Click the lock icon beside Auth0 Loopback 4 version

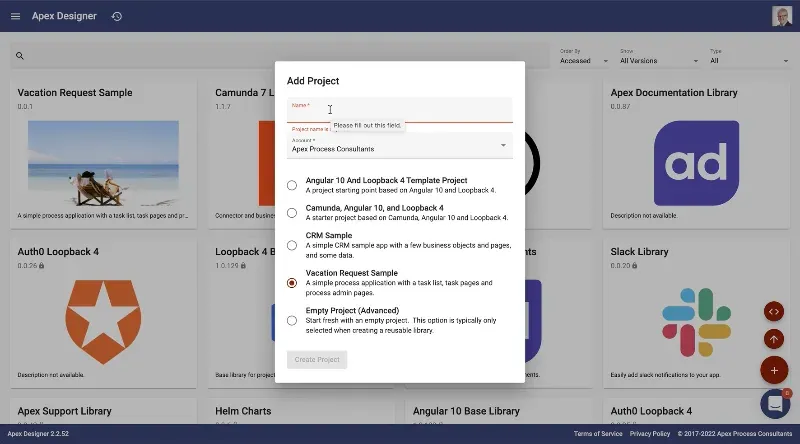42,265
